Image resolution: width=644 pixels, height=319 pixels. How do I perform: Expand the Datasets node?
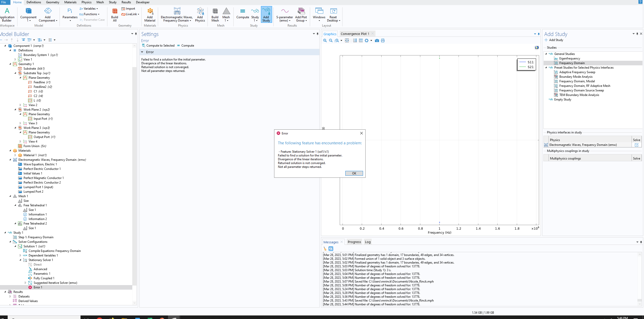coord(10,296)
